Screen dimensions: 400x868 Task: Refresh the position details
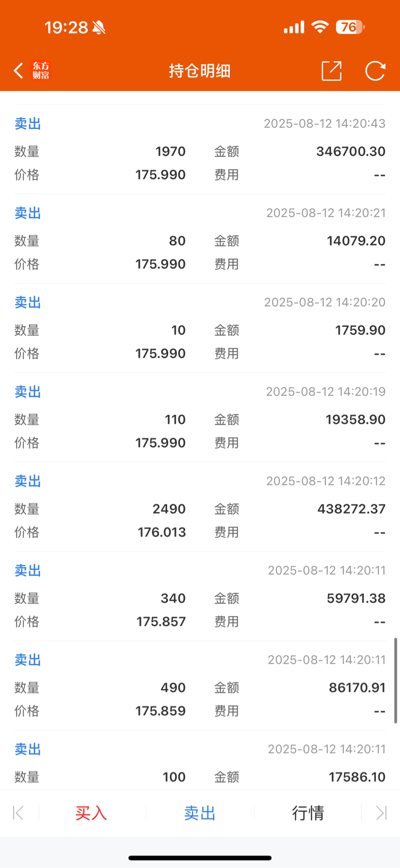point(375,71)
